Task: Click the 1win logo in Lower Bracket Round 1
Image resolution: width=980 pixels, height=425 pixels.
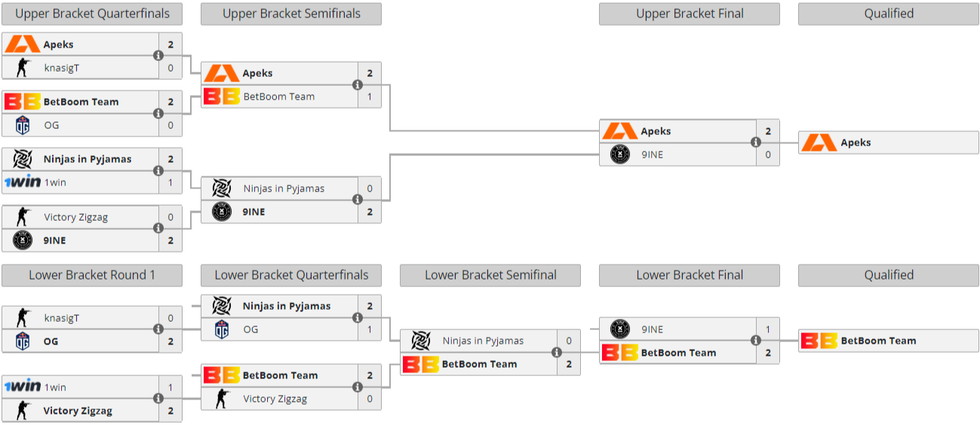Action: (22, 387)
